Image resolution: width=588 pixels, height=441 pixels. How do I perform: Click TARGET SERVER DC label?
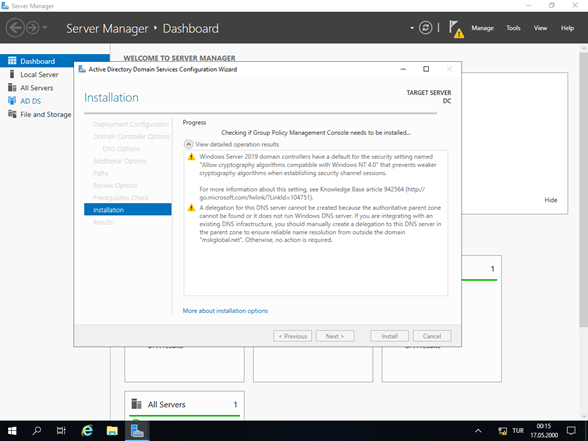429,96
